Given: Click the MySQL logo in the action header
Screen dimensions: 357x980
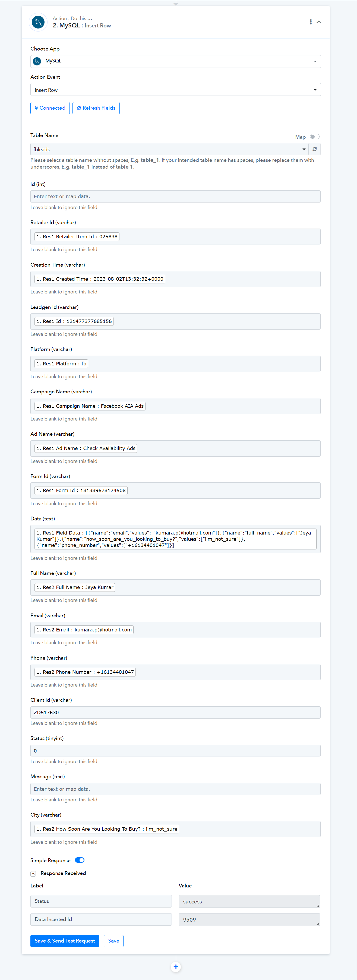Looking at the screenshot, I should click(38, 22).
